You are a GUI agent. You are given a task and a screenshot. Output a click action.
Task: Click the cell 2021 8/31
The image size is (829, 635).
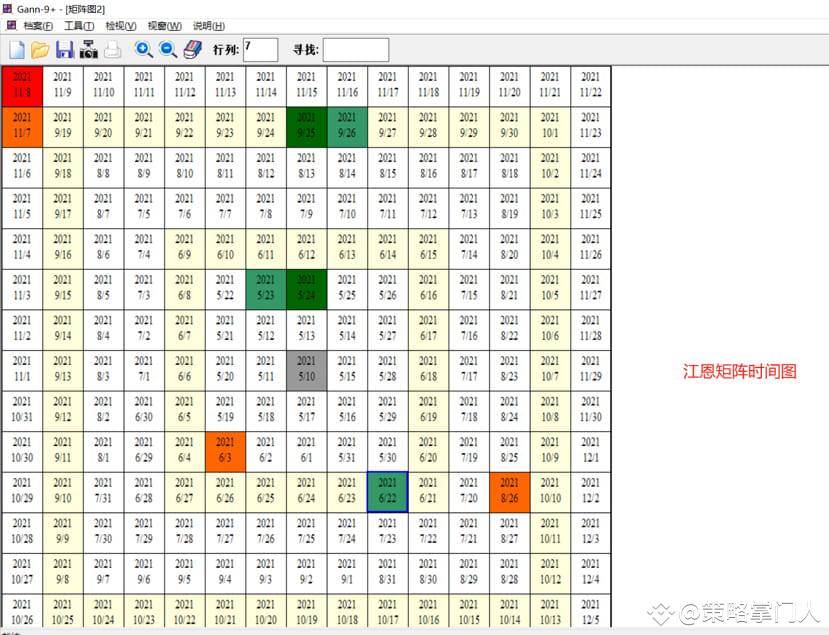tap(388, 574)
